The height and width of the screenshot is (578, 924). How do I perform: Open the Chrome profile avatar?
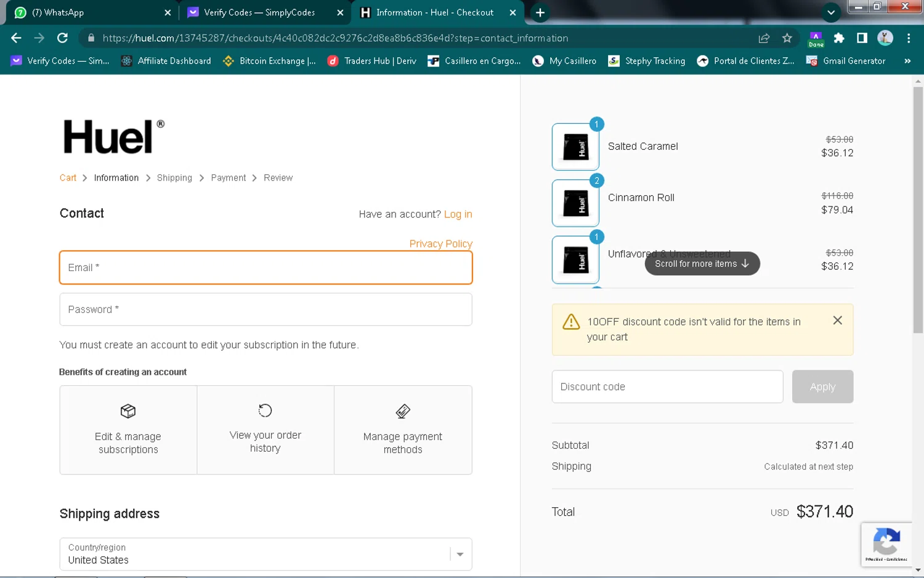pyautogui.click(x=885, y=38)
